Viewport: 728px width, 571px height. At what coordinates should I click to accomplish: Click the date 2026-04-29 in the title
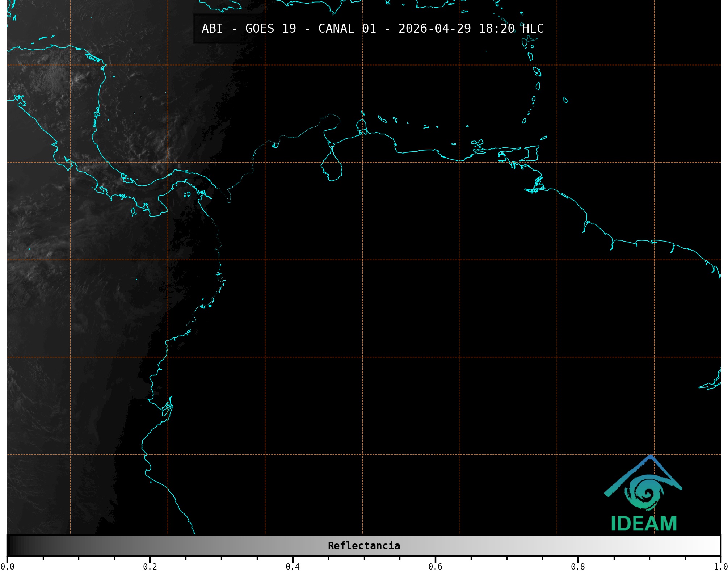coord(434,29)
